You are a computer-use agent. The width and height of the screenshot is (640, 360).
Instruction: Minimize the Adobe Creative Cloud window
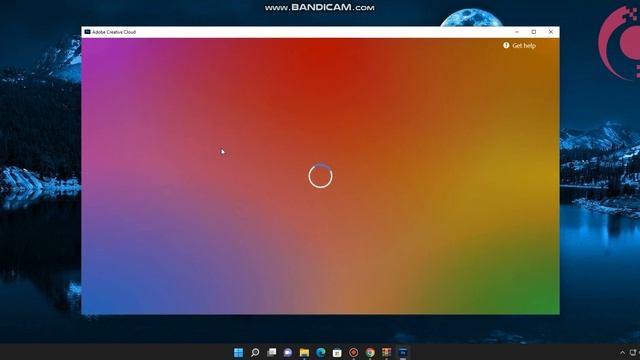click(x=517, y=32)
